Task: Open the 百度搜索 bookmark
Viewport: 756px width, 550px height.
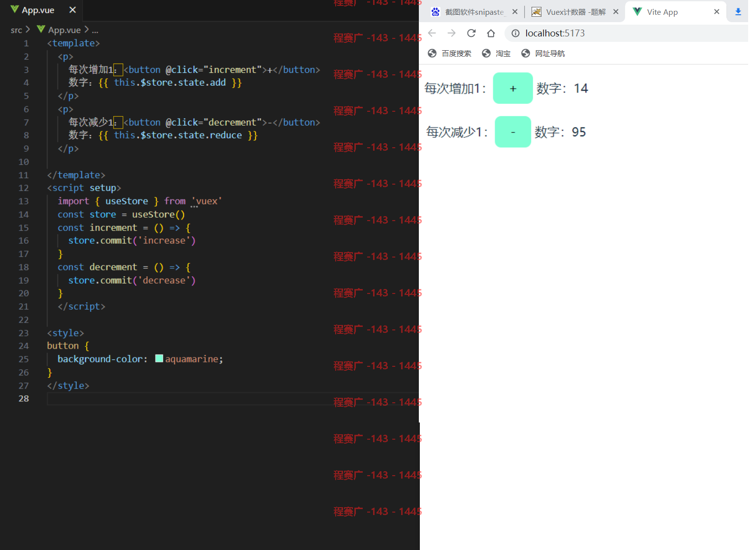Action: coord(450,53)
